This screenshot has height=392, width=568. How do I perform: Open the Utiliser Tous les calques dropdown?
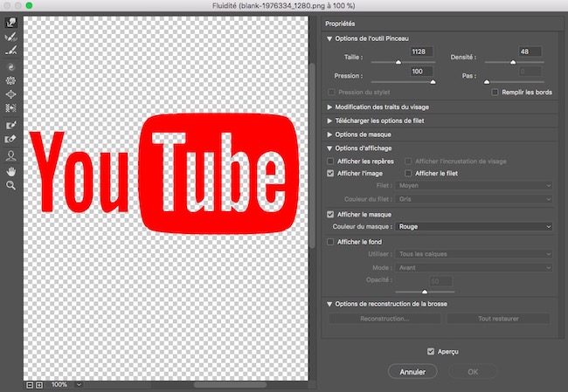tap(474, 254)
